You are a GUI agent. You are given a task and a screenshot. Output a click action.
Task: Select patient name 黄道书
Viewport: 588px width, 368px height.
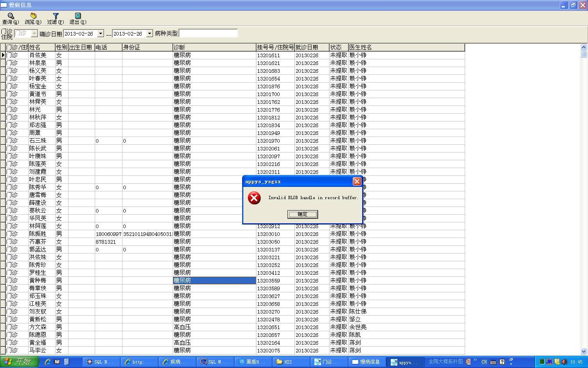38,94
